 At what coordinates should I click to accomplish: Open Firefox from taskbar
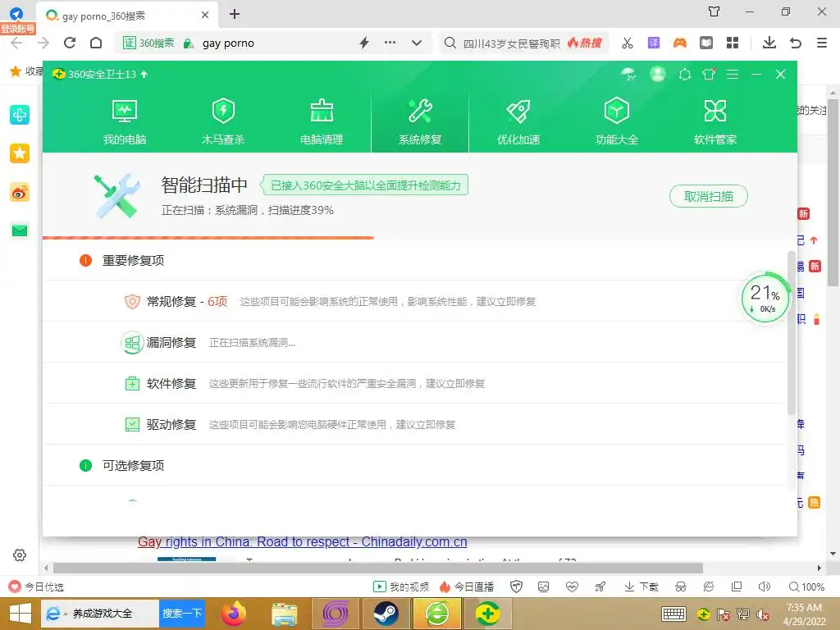(234, 614)
